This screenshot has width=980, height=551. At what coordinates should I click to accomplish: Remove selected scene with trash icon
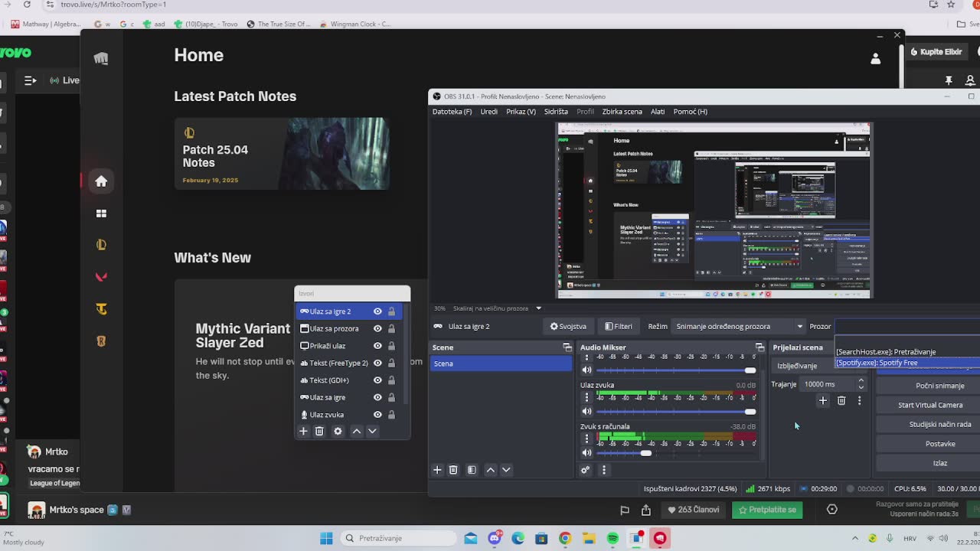click(453, 470)
